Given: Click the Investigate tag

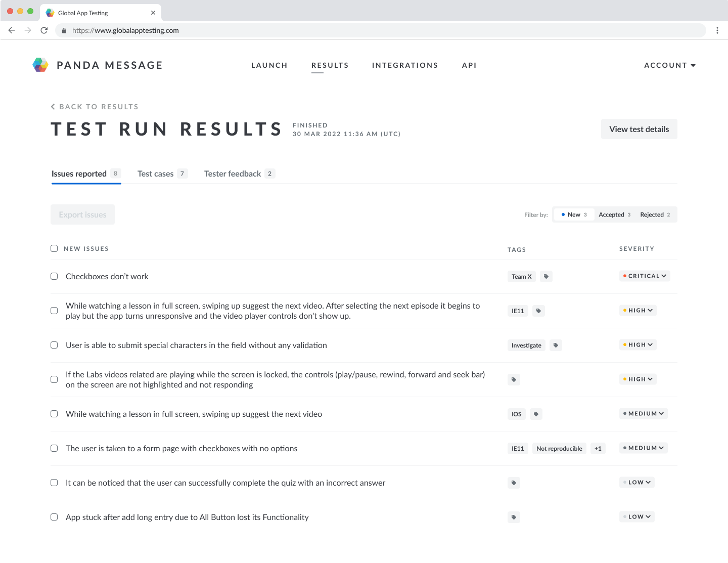Looking at the screenshot, I should pyautogui.click(x=526, y=345).
